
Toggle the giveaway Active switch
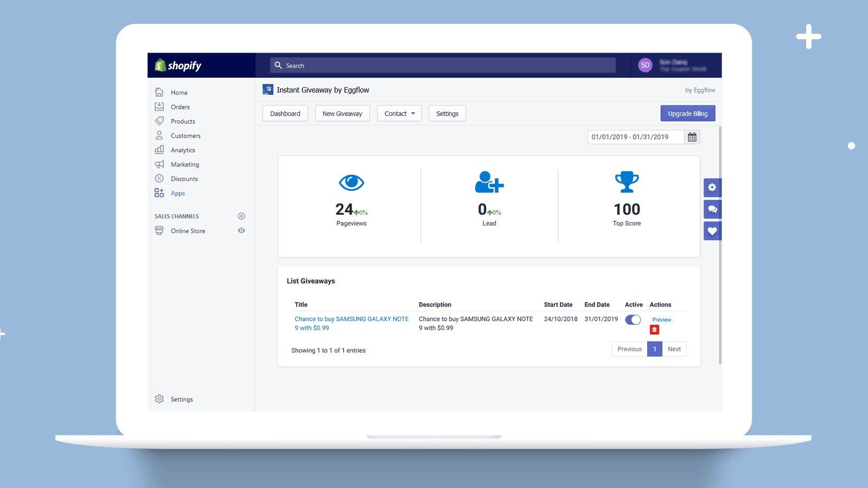(633, 320)
